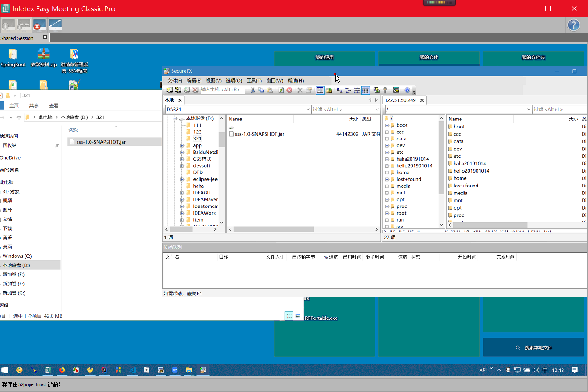Click the gray X Delete icon
588x392 pixels.
coord(300,90)
